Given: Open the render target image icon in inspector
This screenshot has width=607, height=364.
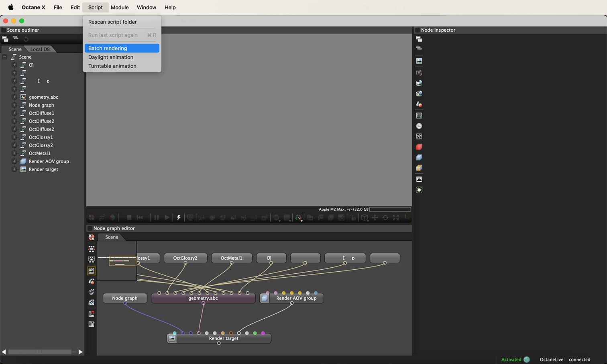Looking at the screenshot, I should coord(419,61).
